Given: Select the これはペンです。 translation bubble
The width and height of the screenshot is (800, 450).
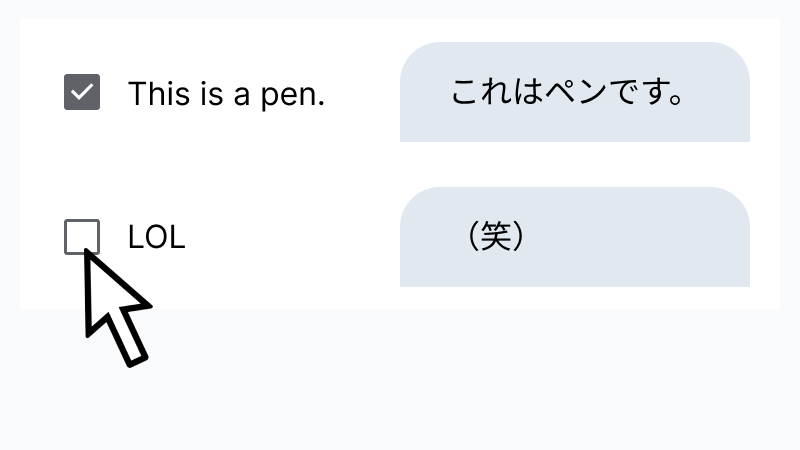Looking at the screenshot, I should click(574, 92).
